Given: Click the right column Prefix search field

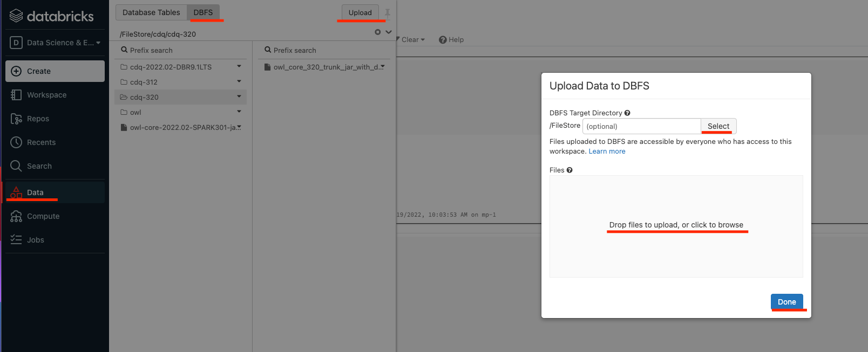Looking at the screenshot, I should coord(324,50).
